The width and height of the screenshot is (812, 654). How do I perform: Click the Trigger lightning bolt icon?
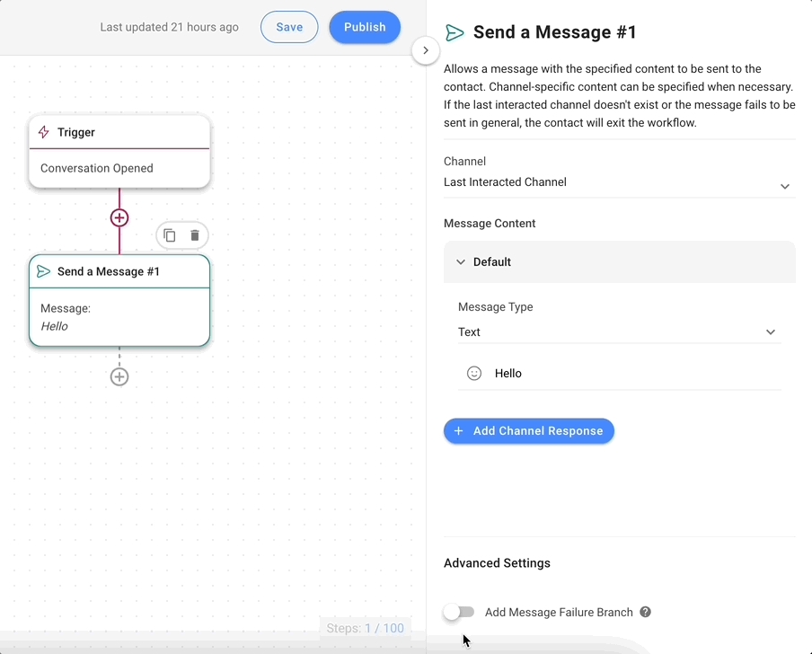coord(44,132)
